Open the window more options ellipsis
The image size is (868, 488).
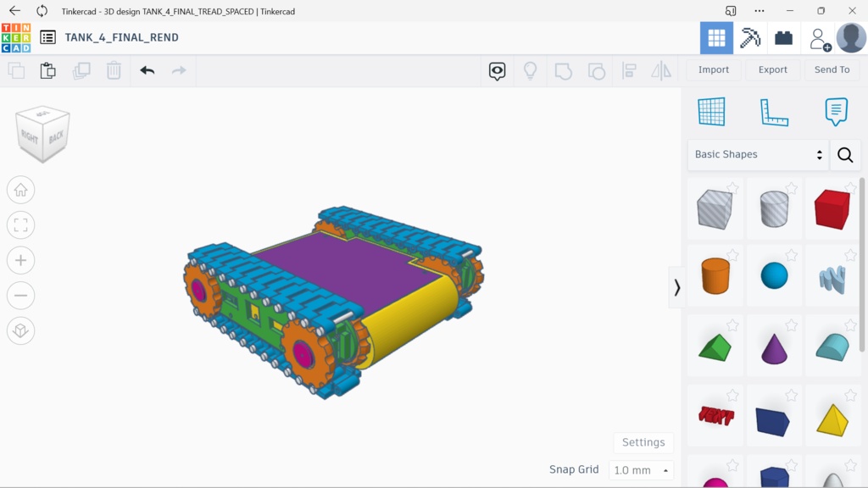[x=759, y=10]
